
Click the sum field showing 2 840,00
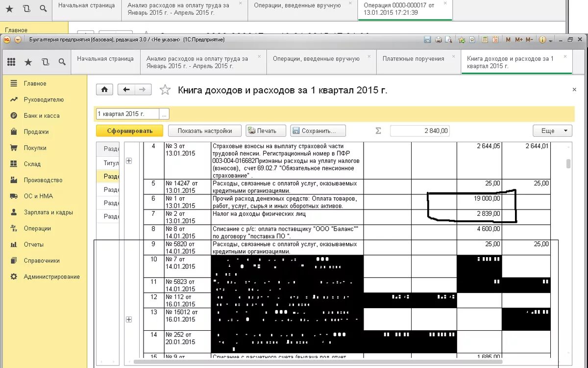pos(420,131)
